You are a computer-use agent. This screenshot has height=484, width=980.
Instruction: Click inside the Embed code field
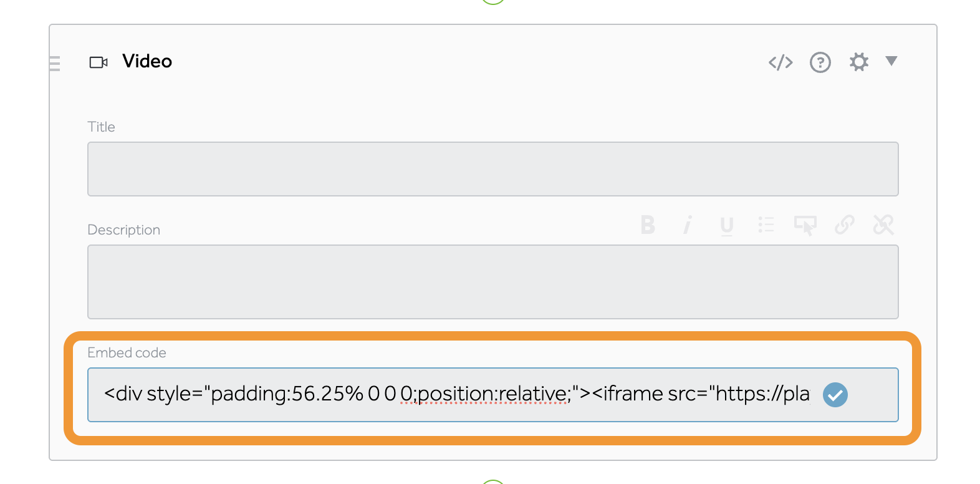click(455, 395)
